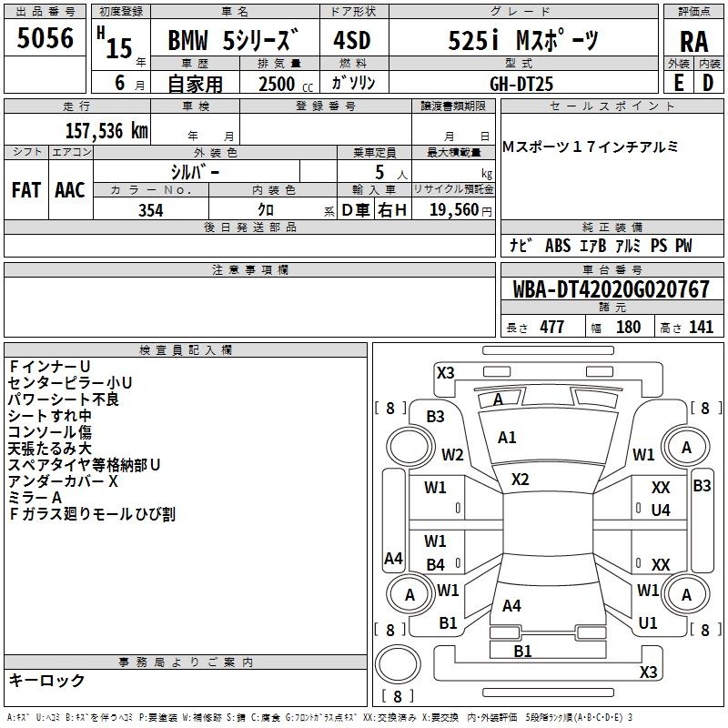Click the 天張たるみ大 inspector note
The width and height of the screenshot is (728, 728).
(x=50, y=449)
